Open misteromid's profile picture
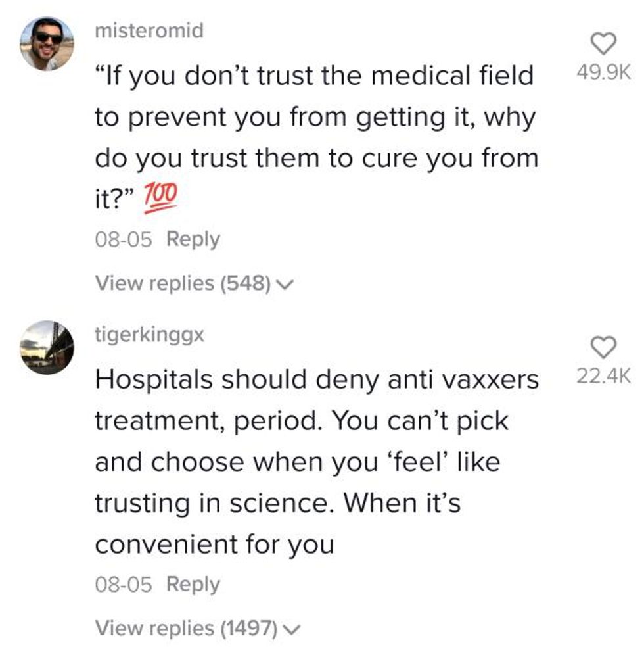The width and height of the screenshot is (644, 653). (47, 43)
